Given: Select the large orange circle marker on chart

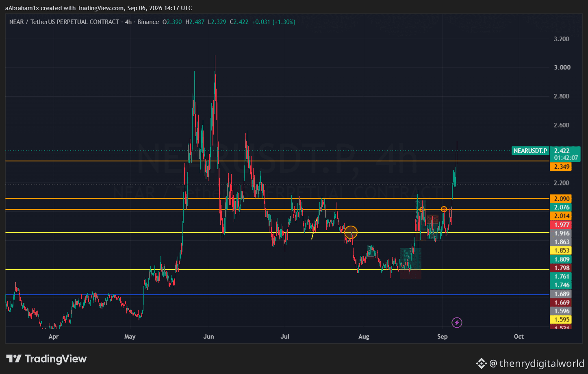Looking at the screenshot, I should (x=351, y=232).
